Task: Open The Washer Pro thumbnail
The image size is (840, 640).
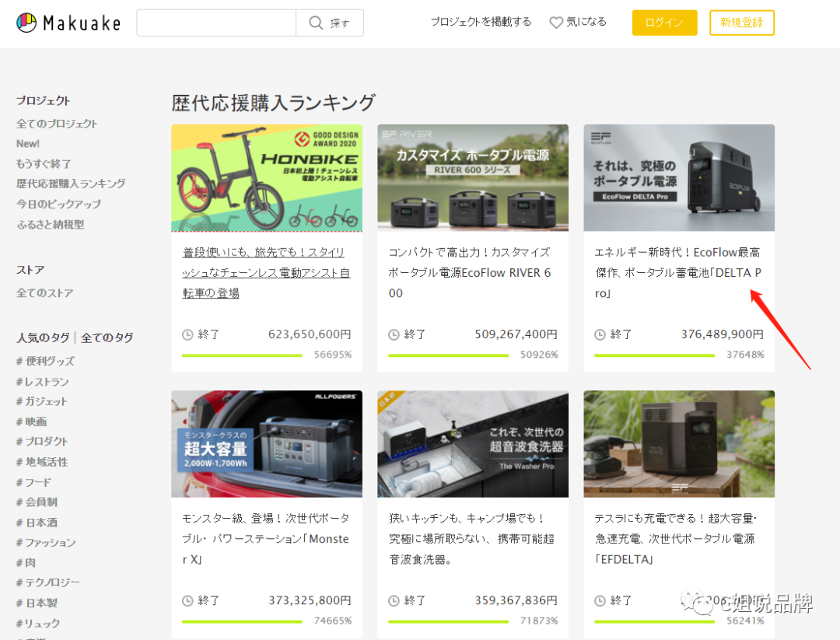Action: tap(473, 444)
